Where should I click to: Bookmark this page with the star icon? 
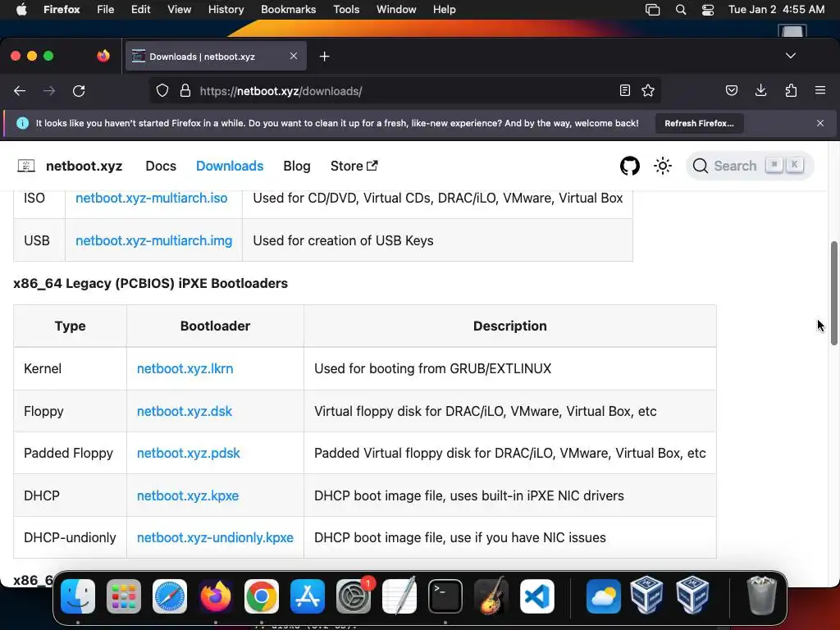648,90
